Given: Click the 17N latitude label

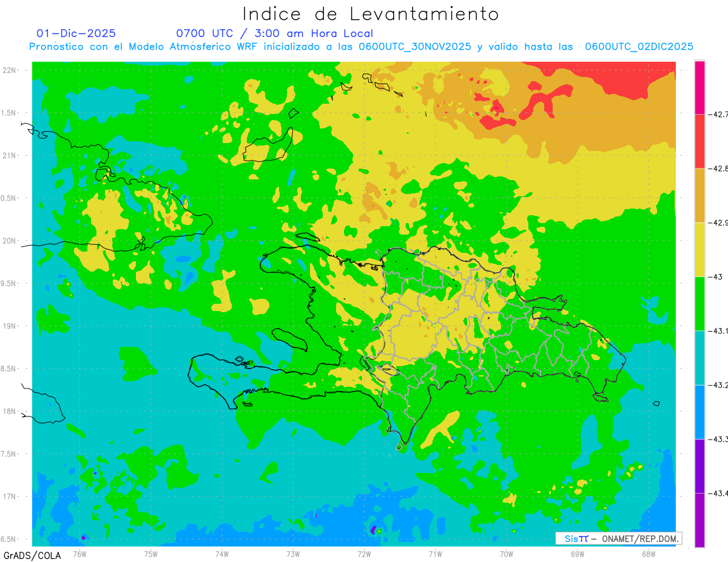Looking at the screenshot, I should coord(10,497).
